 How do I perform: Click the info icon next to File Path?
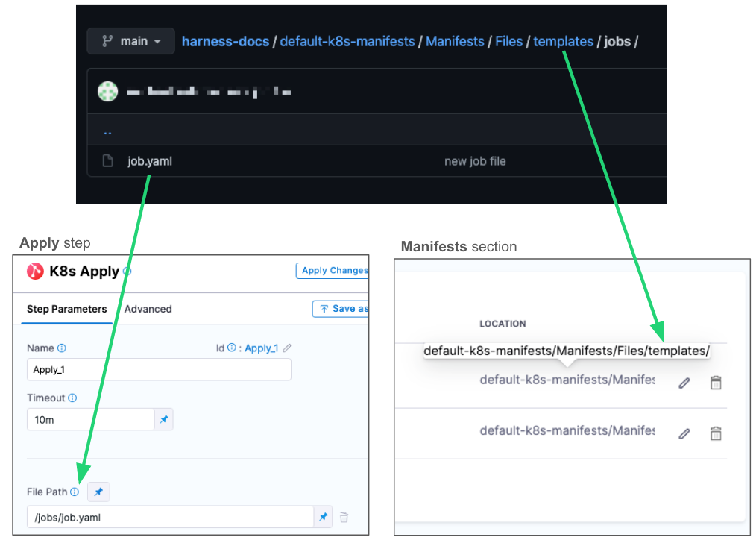[74, 492]
